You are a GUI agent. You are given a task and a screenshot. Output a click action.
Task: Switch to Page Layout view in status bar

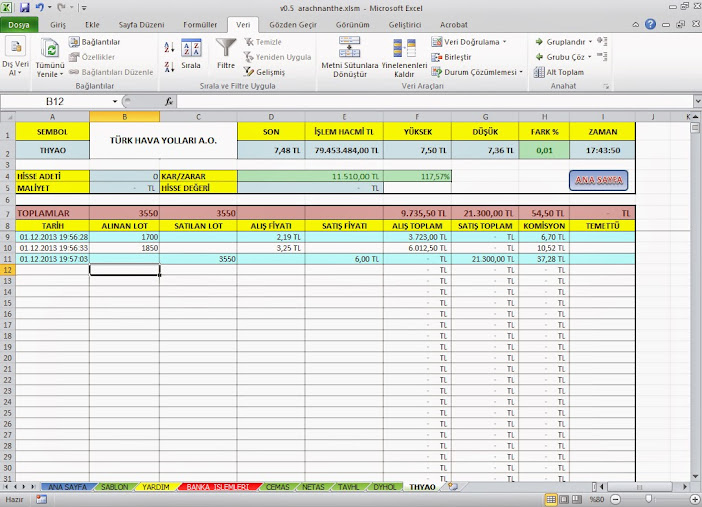(564, 499)
